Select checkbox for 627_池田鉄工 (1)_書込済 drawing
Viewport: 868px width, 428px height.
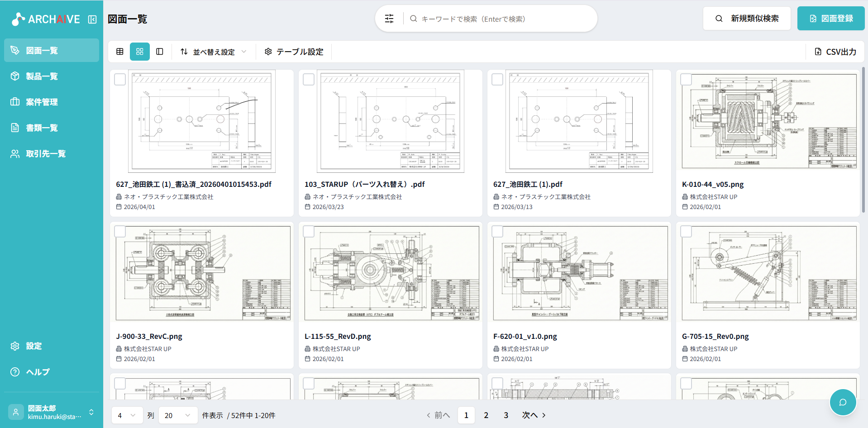pos(120,80)
